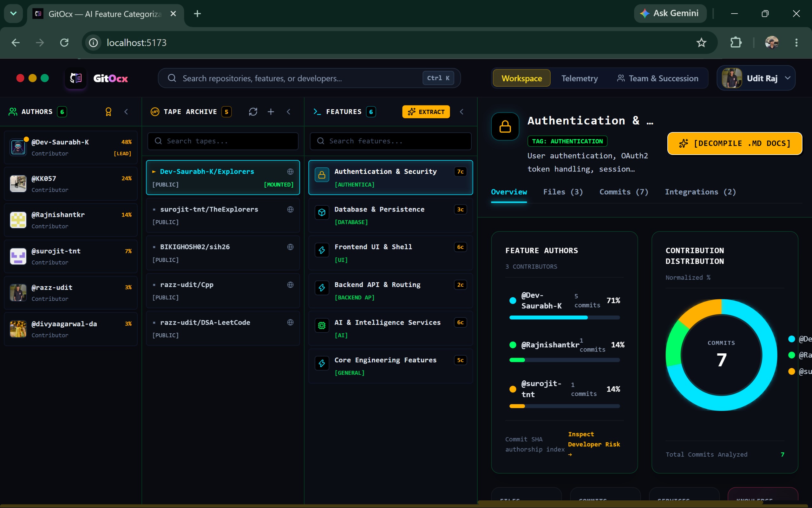Open browser extensions puzzle icon
This screenshot has height=508, width=812.
tap(736, 43)
